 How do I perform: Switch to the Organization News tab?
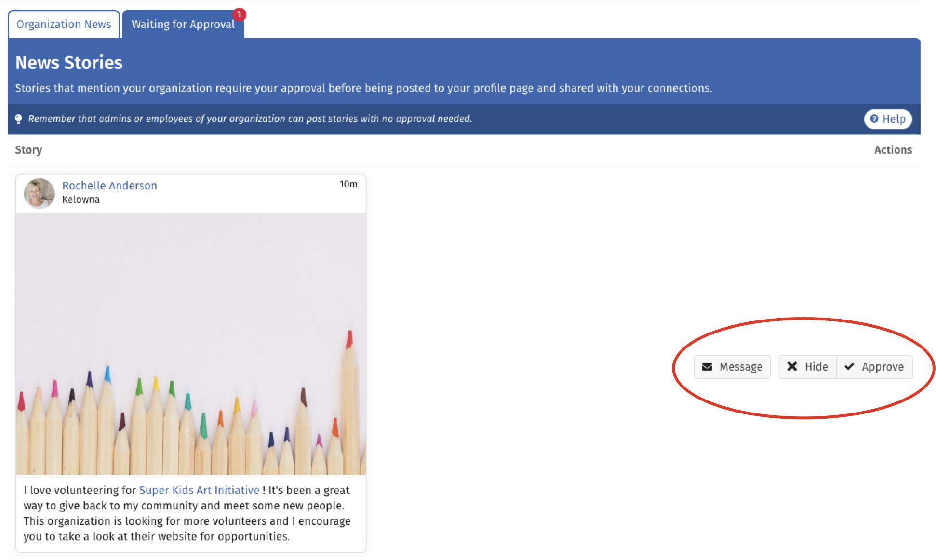click(64, 24)
